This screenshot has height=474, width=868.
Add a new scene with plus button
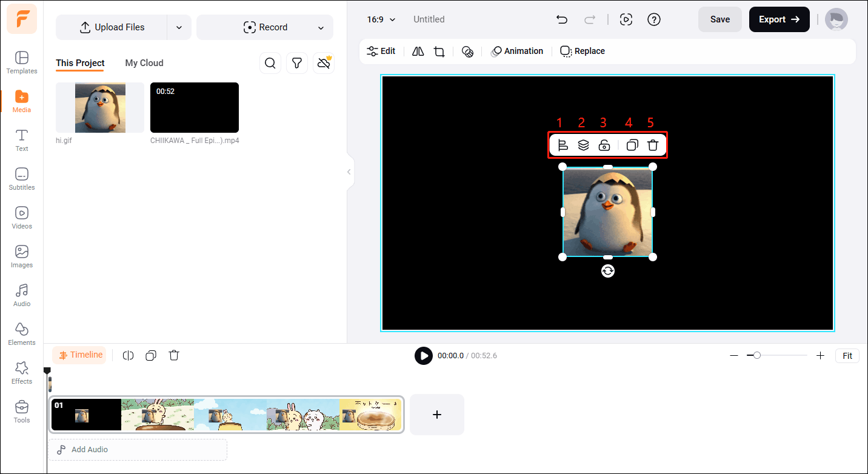(x=437, y=415)
